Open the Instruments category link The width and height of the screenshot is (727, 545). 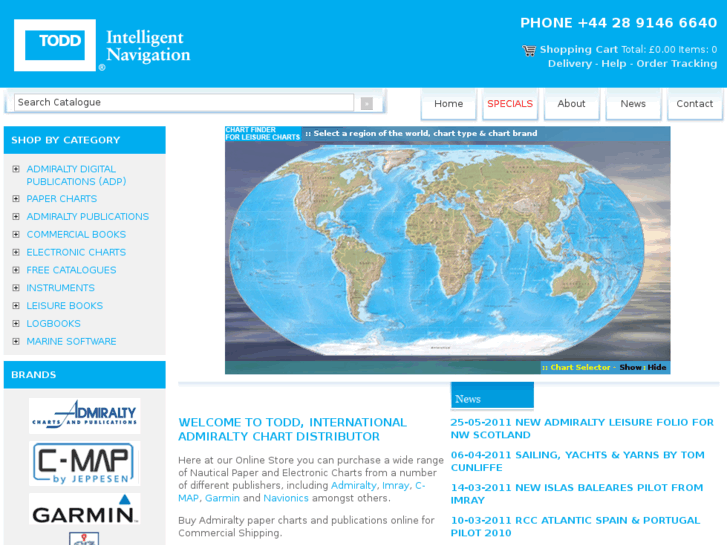click(60, 288)
